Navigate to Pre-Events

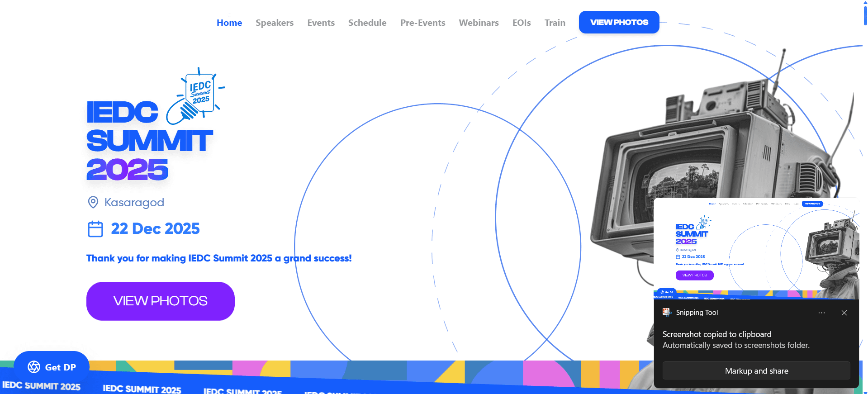pos(423,23)
